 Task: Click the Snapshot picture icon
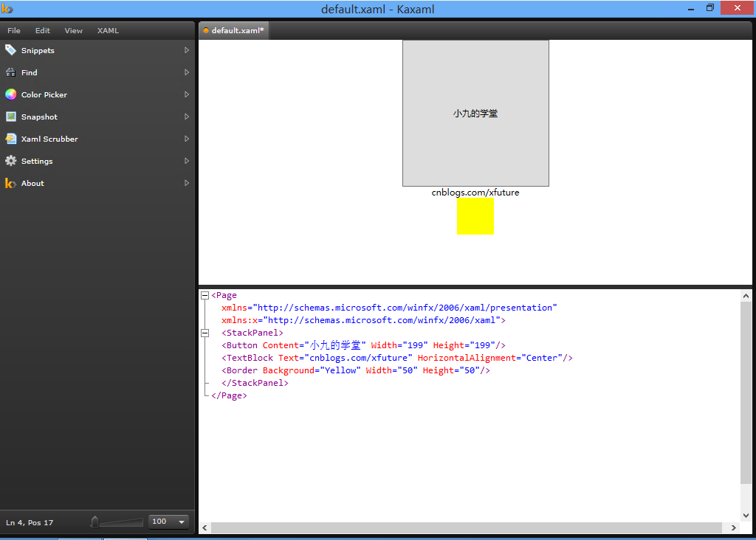pos(10,117)
